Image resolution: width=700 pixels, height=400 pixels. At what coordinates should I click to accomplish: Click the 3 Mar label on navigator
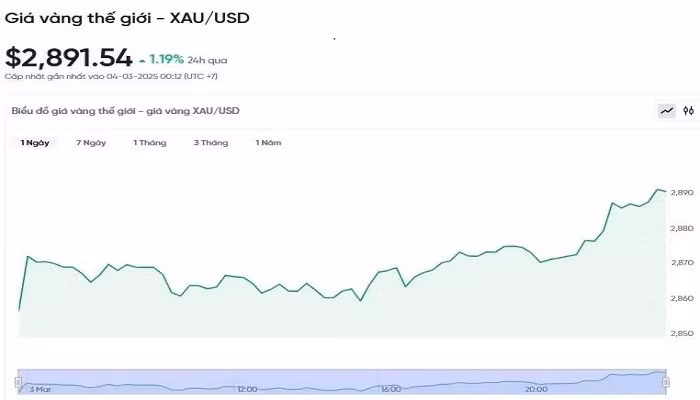coord(39,388)
